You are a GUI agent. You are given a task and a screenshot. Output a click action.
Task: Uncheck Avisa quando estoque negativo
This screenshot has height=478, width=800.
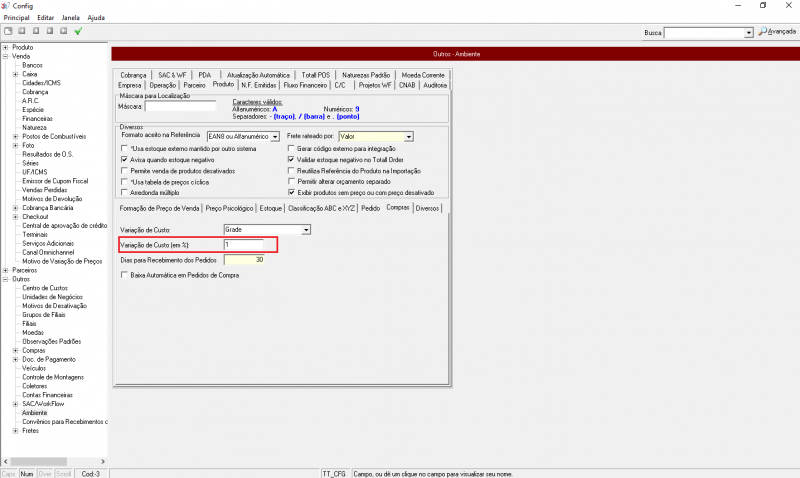click(x=123, y=159)
